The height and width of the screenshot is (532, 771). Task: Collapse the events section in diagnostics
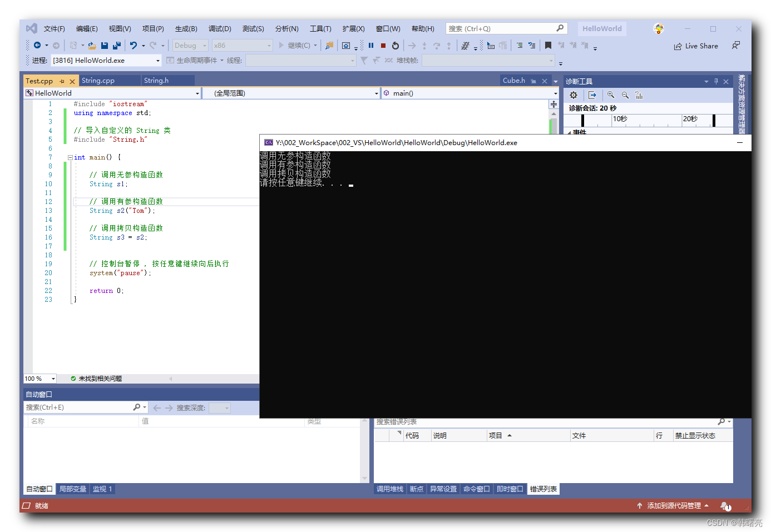tap(569, 132)
